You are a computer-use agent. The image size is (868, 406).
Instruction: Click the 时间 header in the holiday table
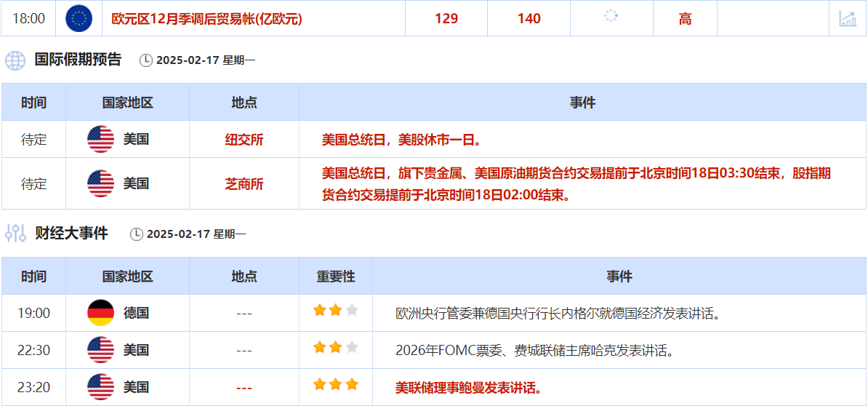pyautogui.click(x=33, y=103)
